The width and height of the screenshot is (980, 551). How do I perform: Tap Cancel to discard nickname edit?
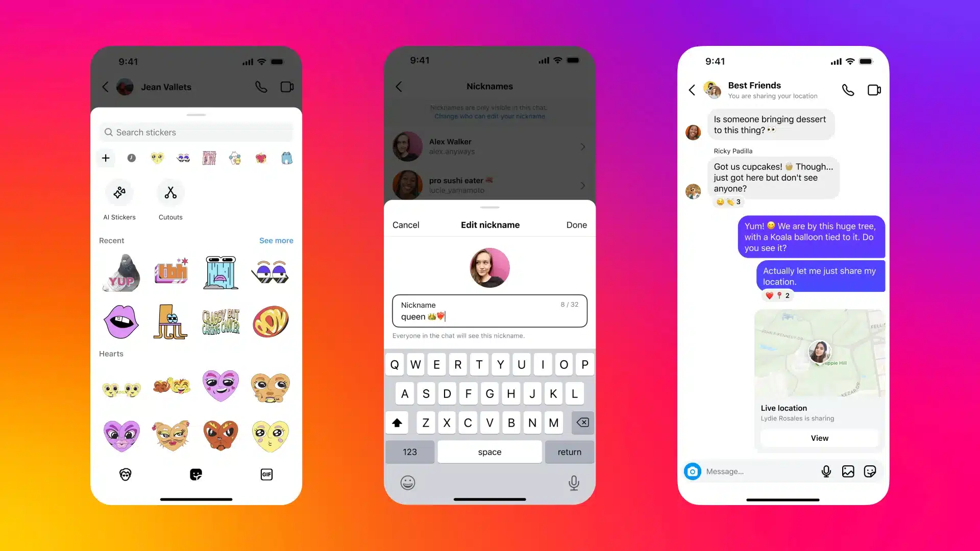(x=406, y=224)
